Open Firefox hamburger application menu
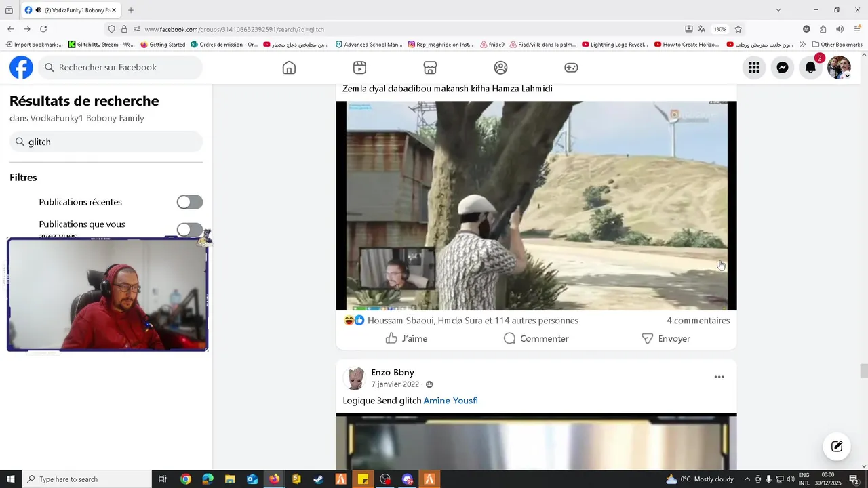This screenshot has width=868, height=488. pos(858,29)
